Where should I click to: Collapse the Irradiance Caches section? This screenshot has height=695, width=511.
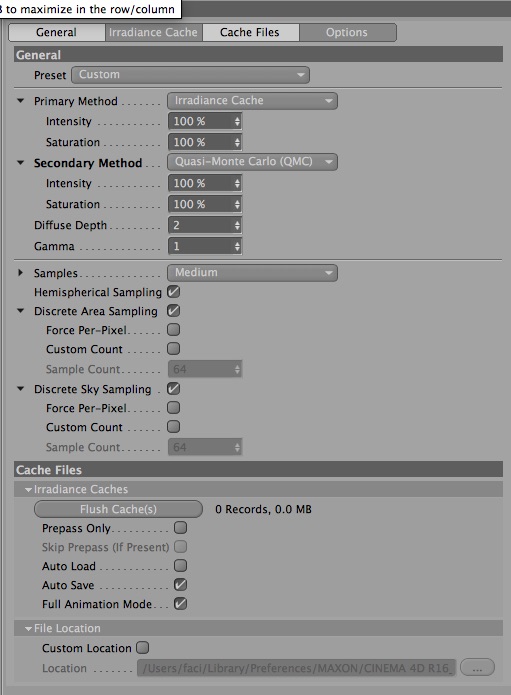coord(28,490)
